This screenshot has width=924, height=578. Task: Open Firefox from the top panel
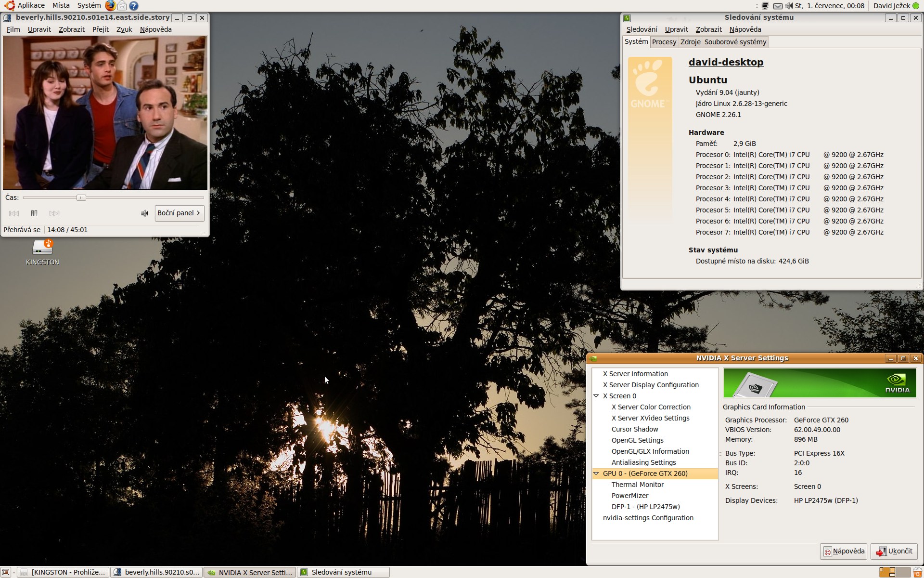tap(110, 6)
